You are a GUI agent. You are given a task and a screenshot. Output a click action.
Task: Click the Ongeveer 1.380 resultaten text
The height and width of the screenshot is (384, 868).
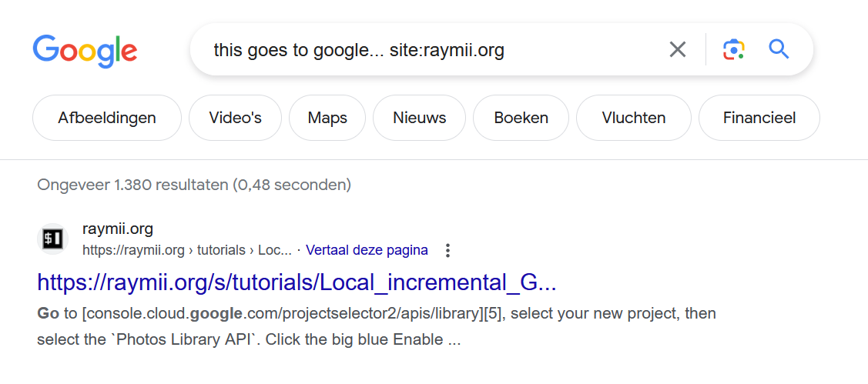(x=194, y=184)
